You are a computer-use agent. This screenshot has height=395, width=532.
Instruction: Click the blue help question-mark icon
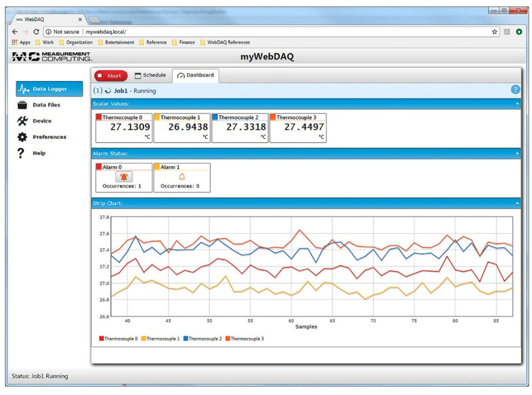(x=515, y=89)
